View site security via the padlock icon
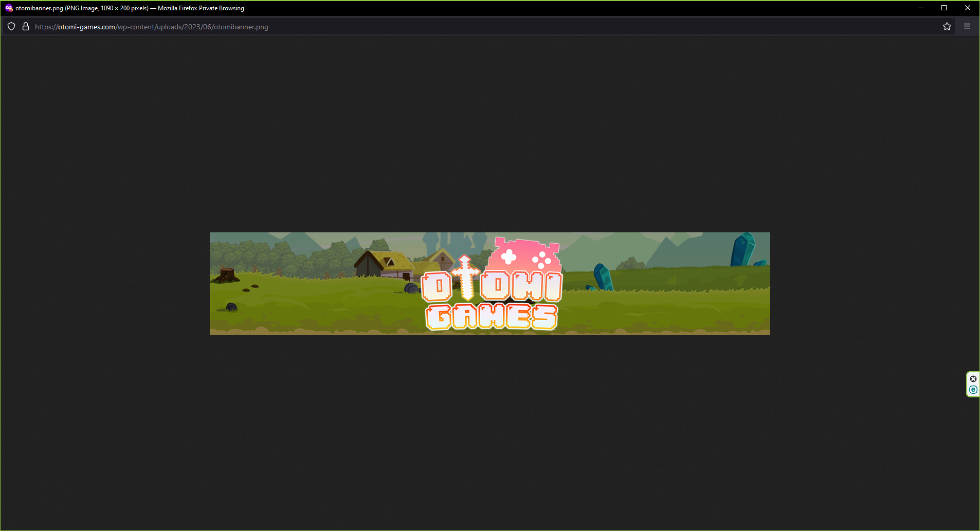 coord(26,26)
